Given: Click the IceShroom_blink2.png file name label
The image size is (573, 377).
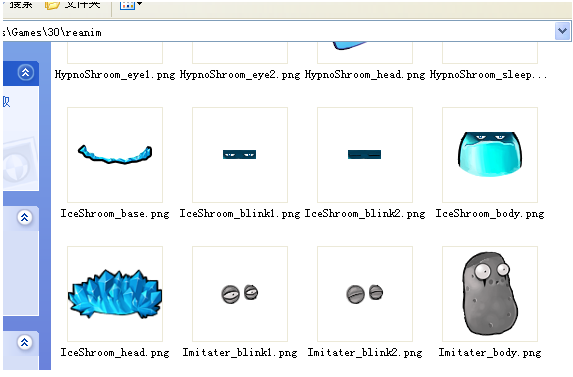Looking at the screenshot, I should 365,214.
